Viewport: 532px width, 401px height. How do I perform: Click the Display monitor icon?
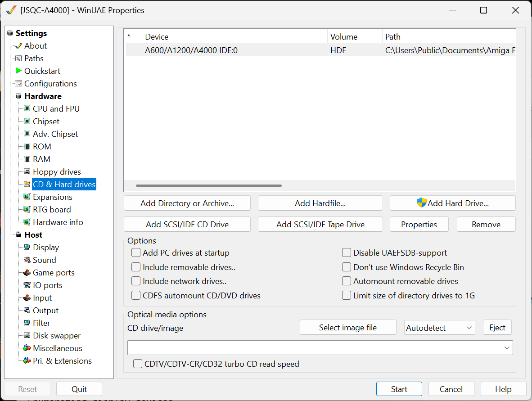(27, 248)
